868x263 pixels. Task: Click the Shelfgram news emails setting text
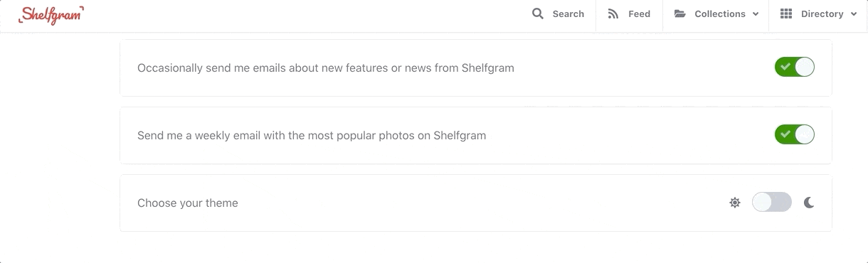coord(326,68)
